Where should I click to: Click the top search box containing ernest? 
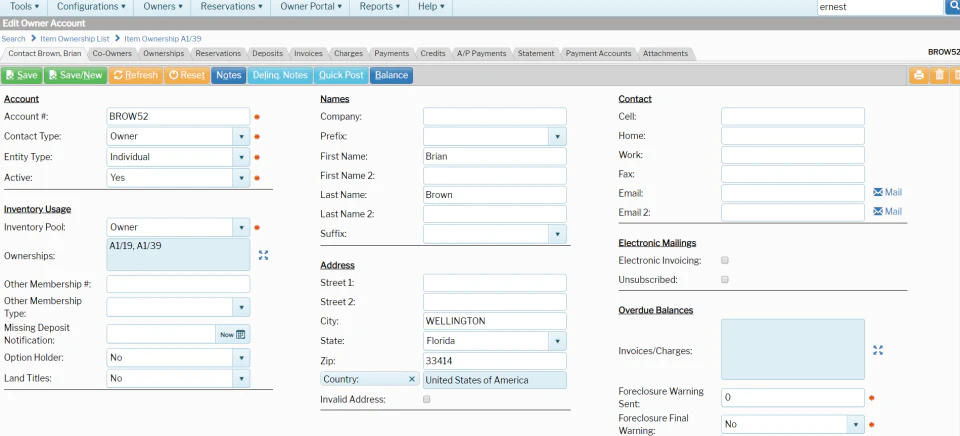pyautogui.click(x=880, y=7)
